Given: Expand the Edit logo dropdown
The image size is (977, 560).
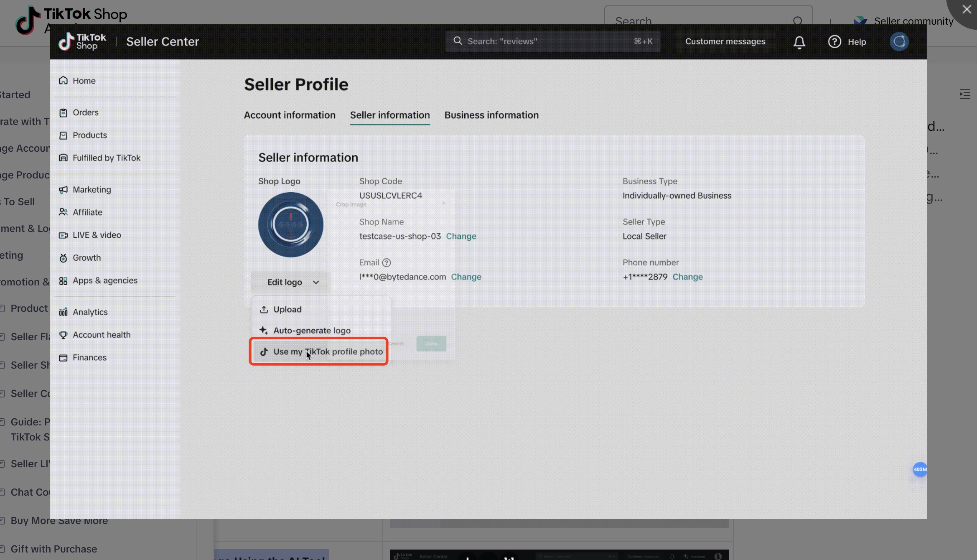Looking at the screenshot, I should 291,282.
